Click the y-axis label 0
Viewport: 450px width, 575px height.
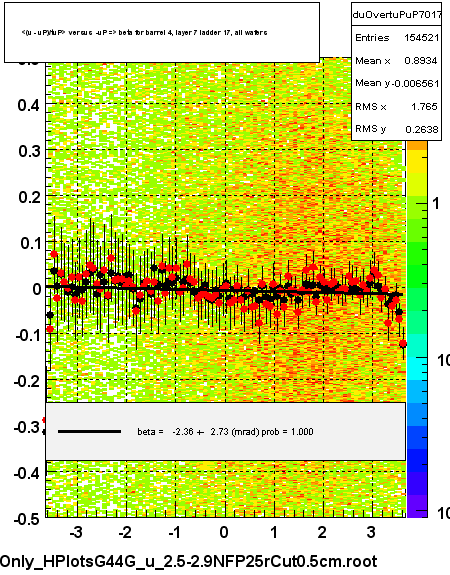37,289
